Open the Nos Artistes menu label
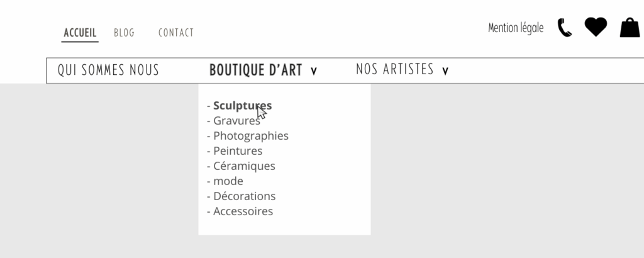The image size is (644, 258). (395, 69)
